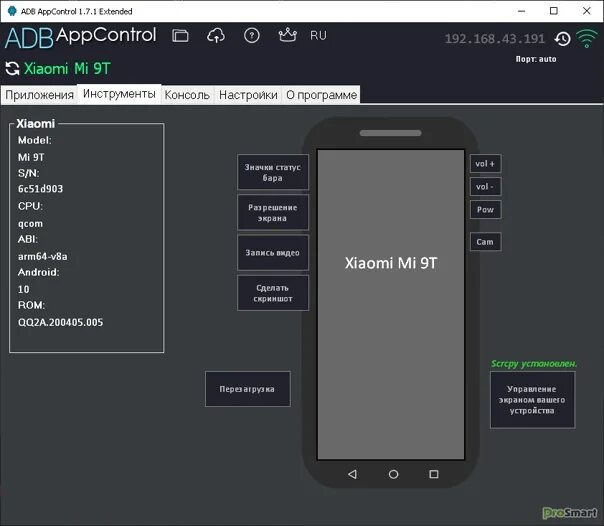The width and height of the screenshot is (604, 526).
Task: Switch language via RU label
Action: (318, 36)
